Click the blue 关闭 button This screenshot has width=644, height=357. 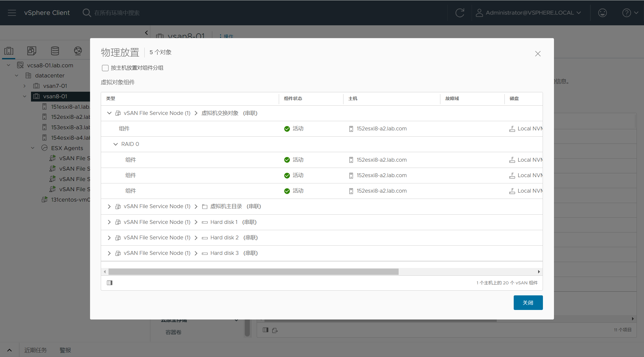click(x=528, y=303)
